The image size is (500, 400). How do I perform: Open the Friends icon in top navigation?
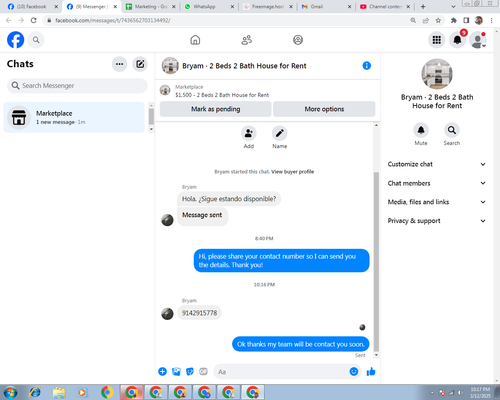pyautogui.click(x=247, y=40)
